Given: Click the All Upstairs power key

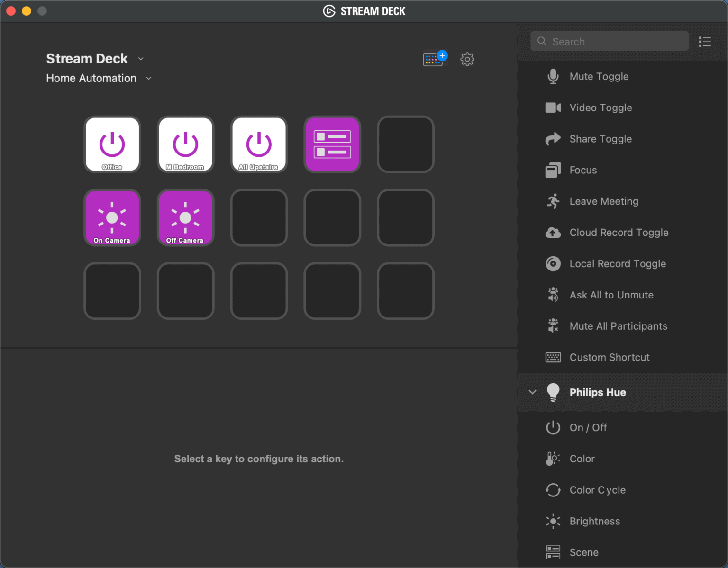Looking at the screenshot, I should (259, 144).
